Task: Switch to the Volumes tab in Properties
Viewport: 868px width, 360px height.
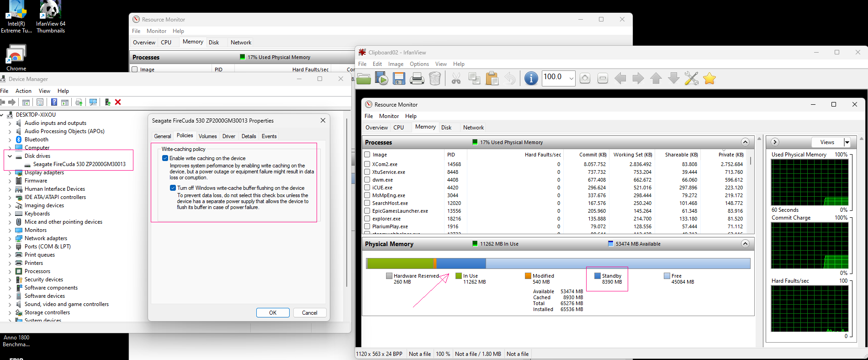Action: [207, 136]
